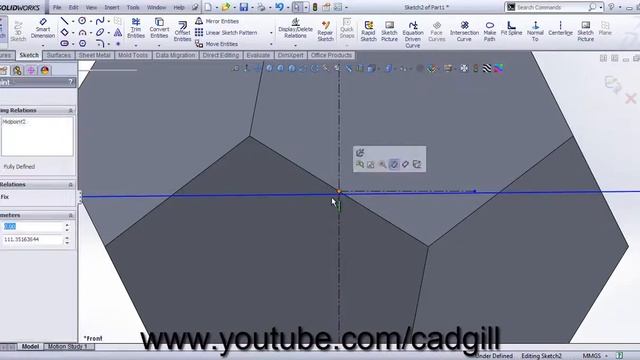Select the Centerline tool

point(560,28)
